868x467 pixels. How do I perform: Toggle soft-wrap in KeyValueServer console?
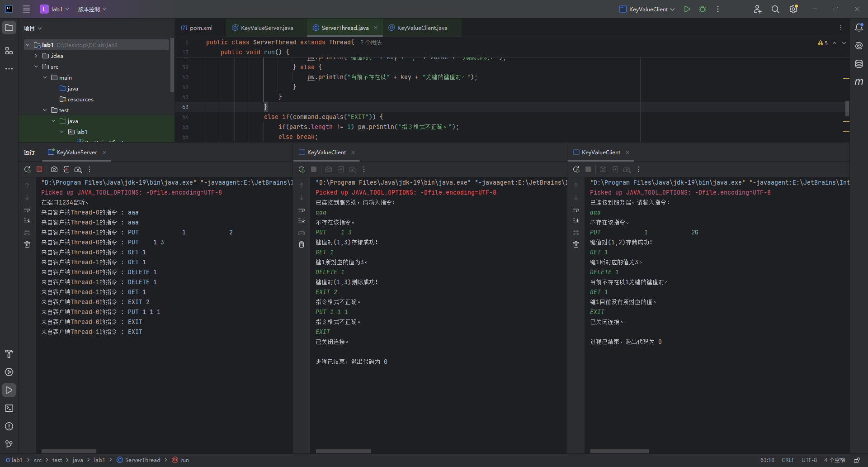click(27, 210)
